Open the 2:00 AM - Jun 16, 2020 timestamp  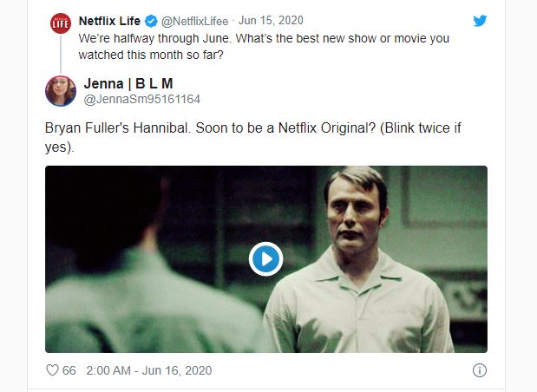coord(148,370)
